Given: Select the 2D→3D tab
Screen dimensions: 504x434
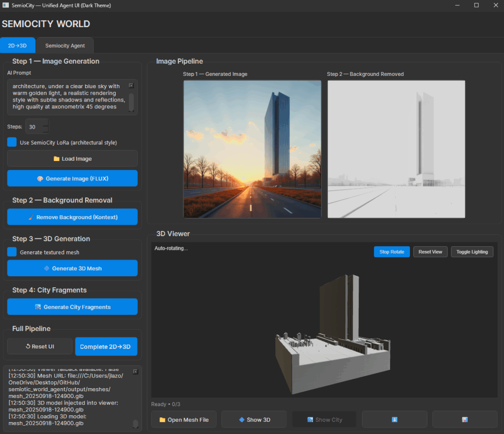Looking at the screenshot, I should click(18, 46).
